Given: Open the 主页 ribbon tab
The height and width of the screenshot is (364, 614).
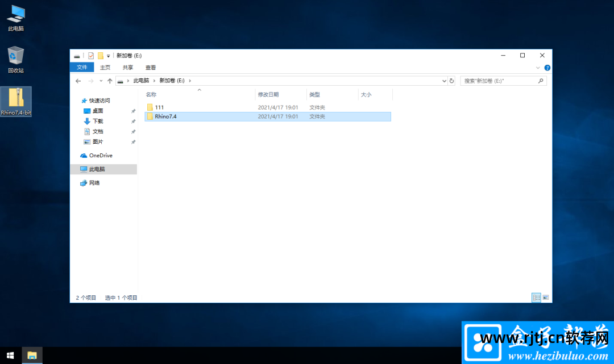Looking at the screenshot, I should [105, 67].
